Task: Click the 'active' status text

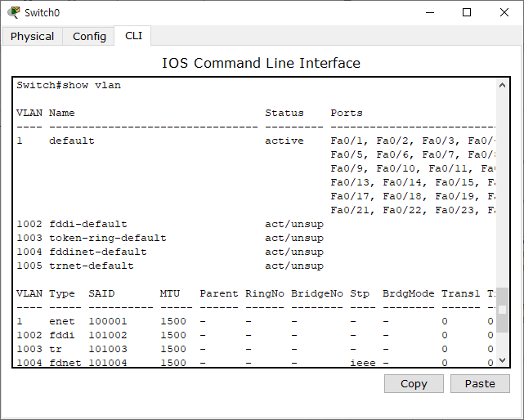Action: pyautogui.click(x=284, y=141)
